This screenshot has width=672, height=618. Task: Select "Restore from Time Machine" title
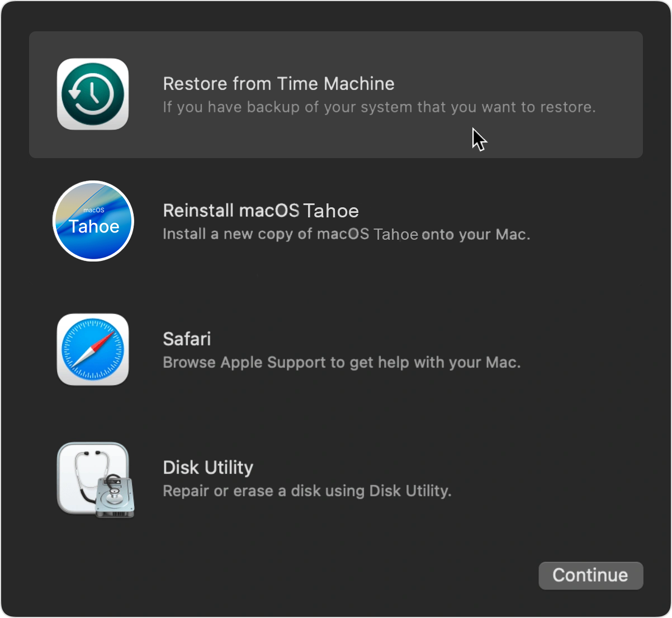click(x=278, y=84)
